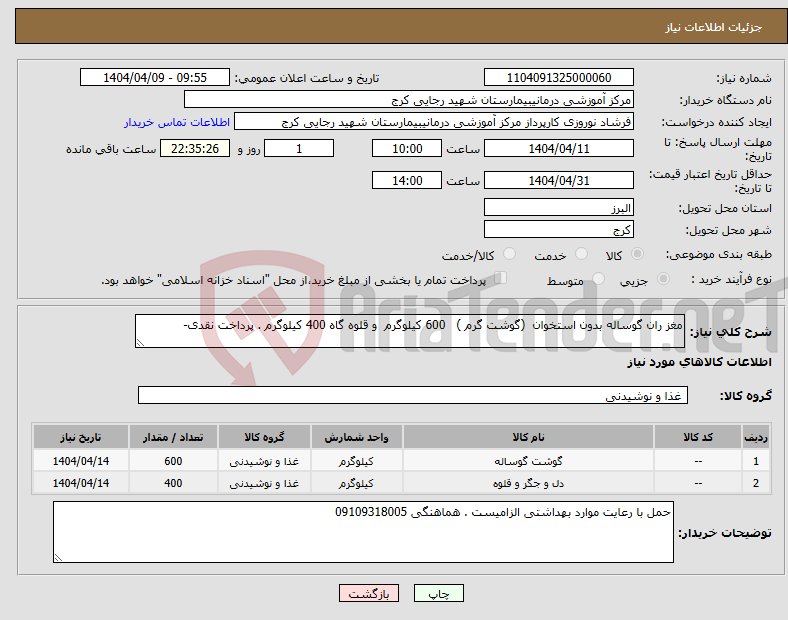Click کیلوگرم unit in دل و جگر row

pos(356,483)
